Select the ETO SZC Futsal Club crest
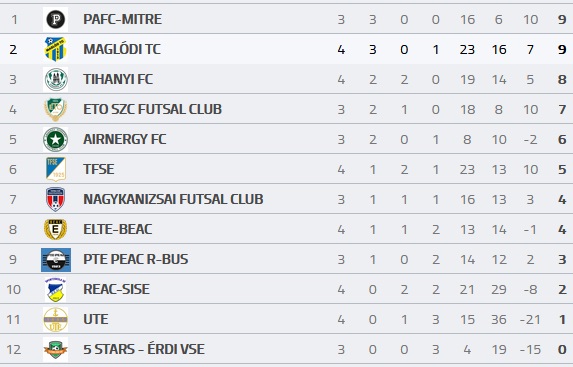The width and height of the screenshot is (573, 367). tap(56, 109)
